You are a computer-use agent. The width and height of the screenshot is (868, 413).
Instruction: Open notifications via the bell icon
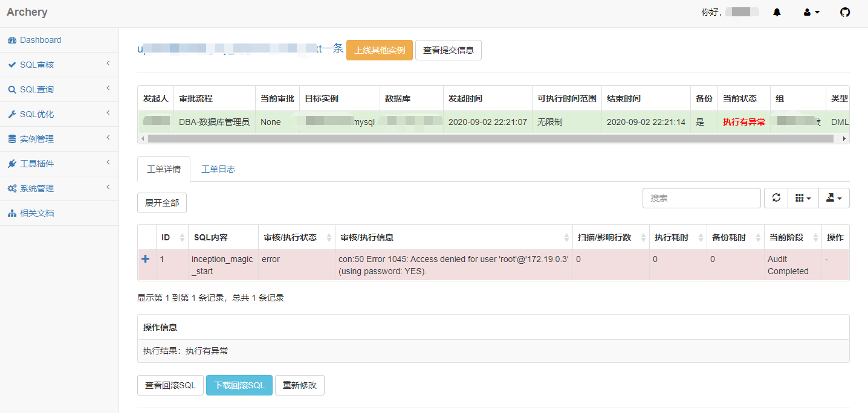point(777,12)
